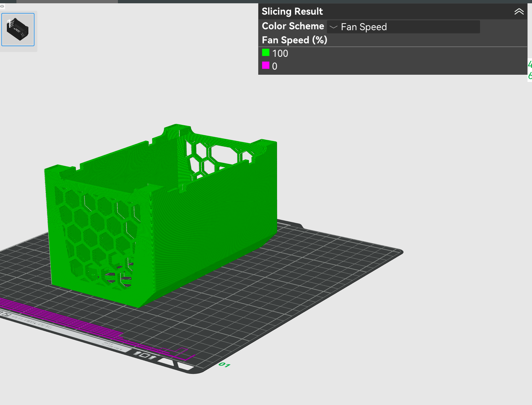
Task: Click the '0' fan speed value
Action: 275,66
